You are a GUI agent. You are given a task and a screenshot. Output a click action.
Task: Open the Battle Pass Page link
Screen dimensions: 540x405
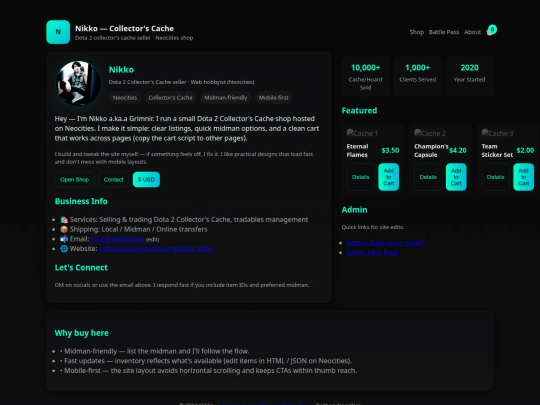click(373, 252)
